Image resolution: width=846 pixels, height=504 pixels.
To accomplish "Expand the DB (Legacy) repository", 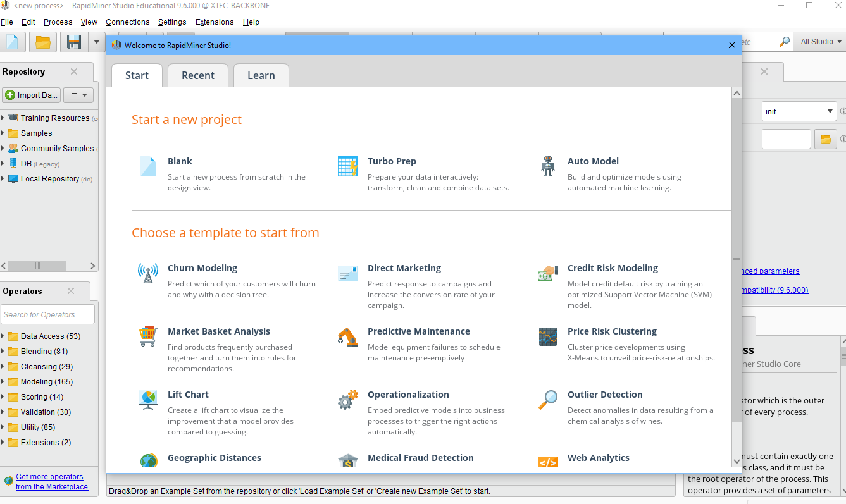I will [x=3, y=163].
